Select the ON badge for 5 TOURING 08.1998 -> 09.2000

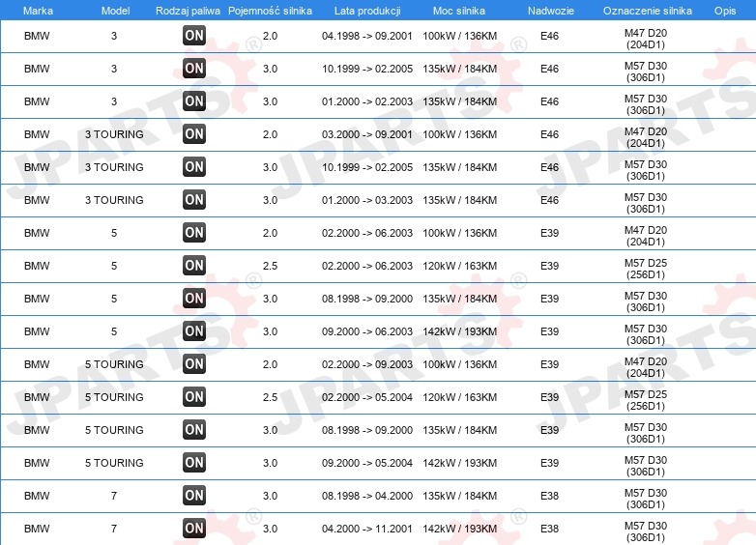194,430
